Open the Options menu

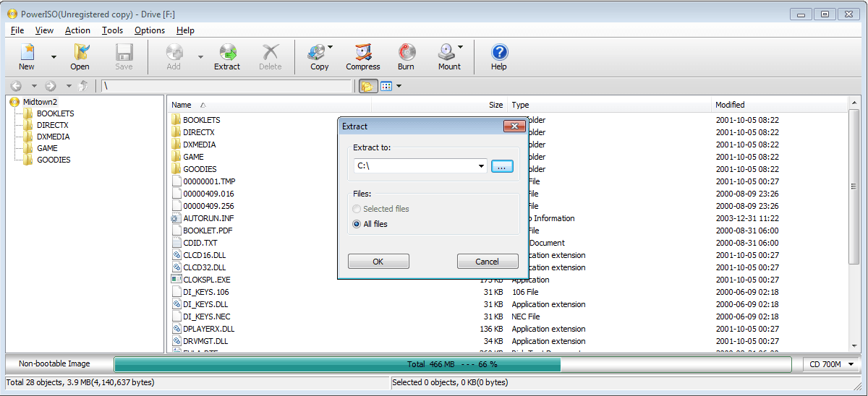point(150,30)
